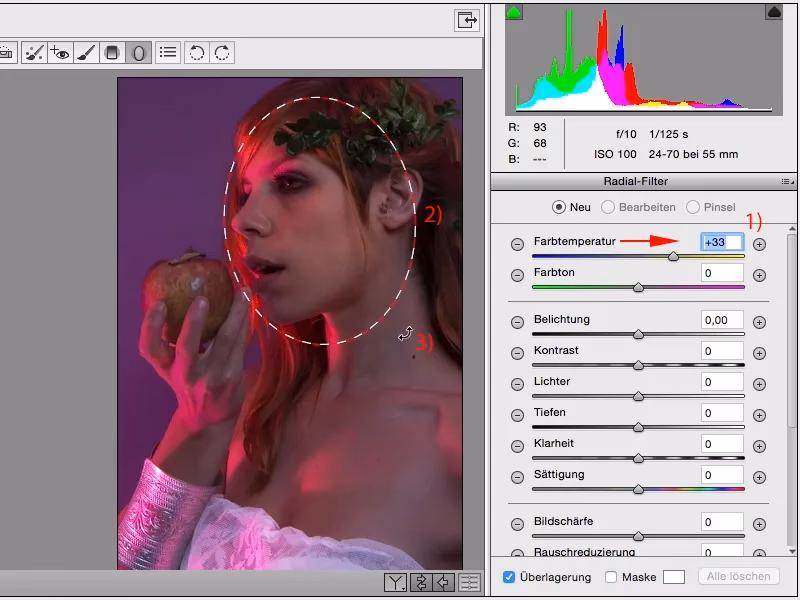This screenshot has width=800, height=600.
Task: Select the Spot Removal tool
Action: [x=34, y=53]
